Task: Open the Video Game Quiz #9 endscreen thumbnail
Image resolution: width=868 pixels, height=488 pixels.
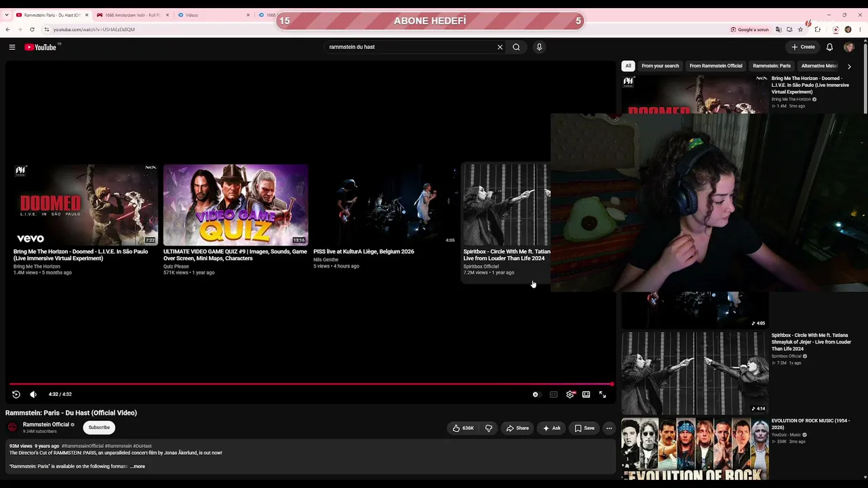Action: (x=236, y=205)
